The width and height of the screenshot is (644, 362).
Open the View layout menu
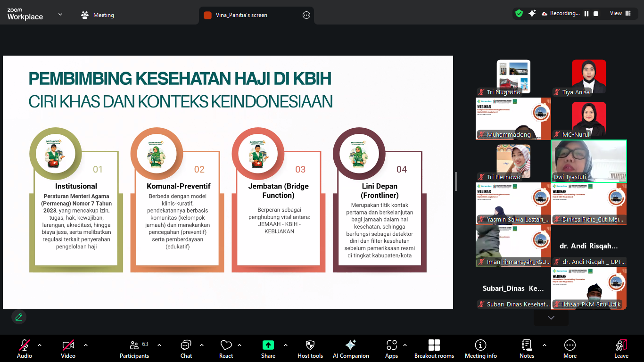[x=620, y=13]
